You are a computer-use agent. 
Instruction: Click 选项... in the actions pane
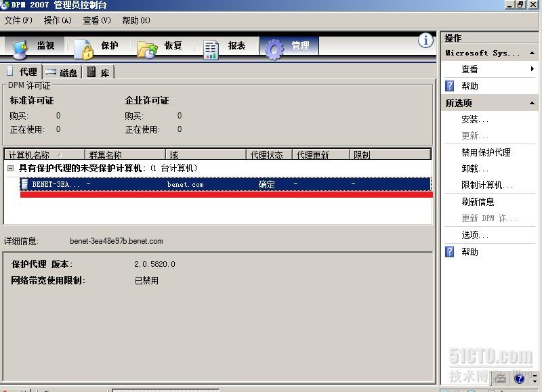click(x=475, y=235)
